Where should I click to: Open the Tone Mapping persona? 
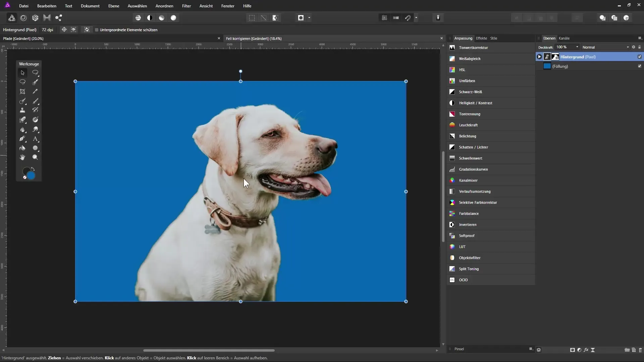coord(47,18)
